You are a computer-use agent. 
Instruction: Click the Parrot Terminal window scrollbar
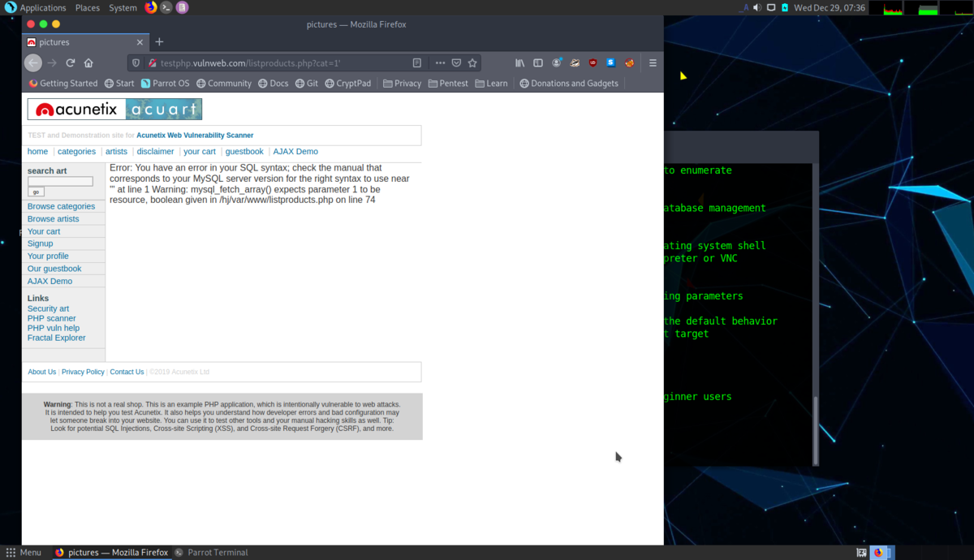816,430
